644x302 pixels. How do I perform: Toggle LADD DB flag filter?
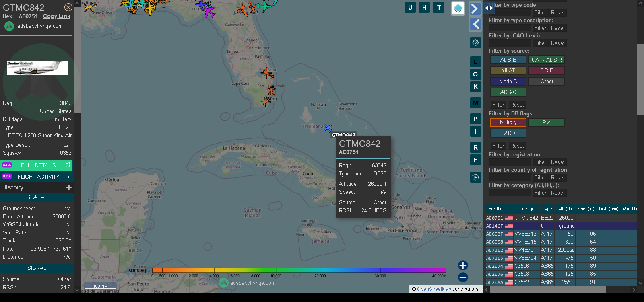[x=508, y=133]
